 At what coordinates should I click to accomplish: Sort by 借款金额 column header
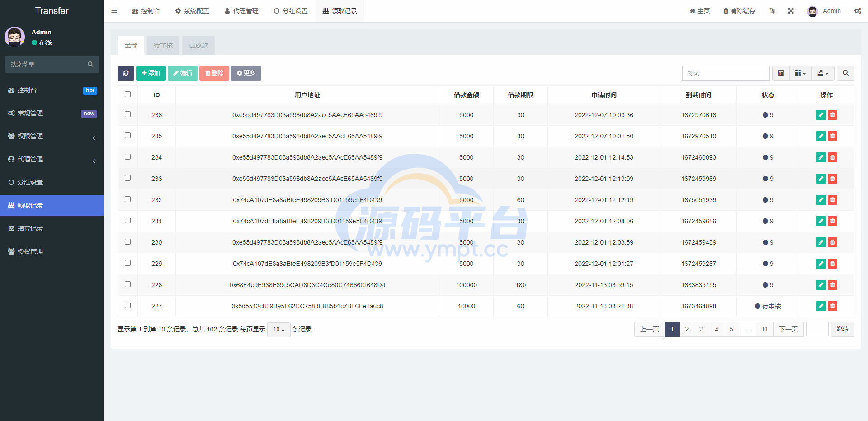coord(466,95)
